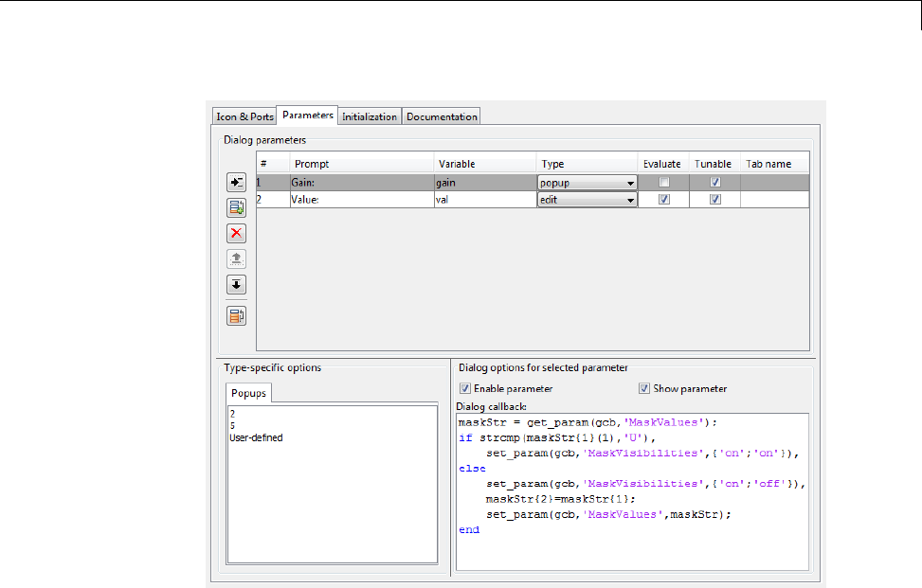Enable the Evaluate checkbox for Gain row
Image resolution: width=922 pixels, height=588 pixels.
pos(664,183)
